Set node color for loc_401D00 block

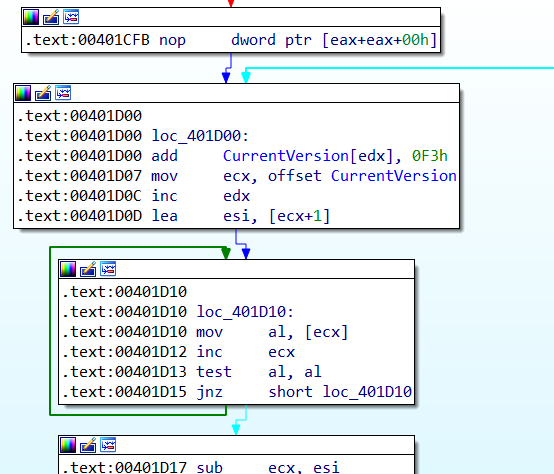(x=23, y=93)
